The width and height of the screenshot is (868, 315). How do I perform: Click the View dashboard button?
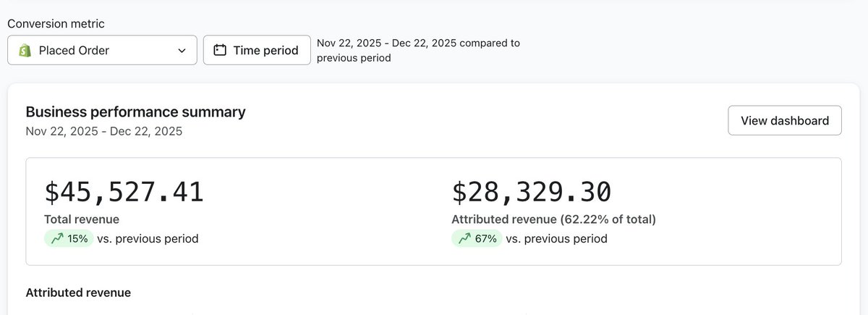pyautogui.click(x=785, y=120)
